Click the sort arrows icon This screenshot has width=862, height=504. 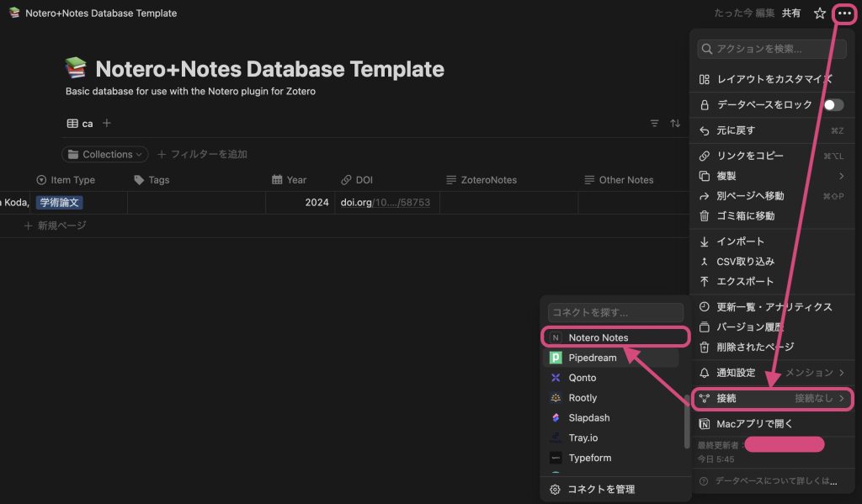tap(675, 124)
